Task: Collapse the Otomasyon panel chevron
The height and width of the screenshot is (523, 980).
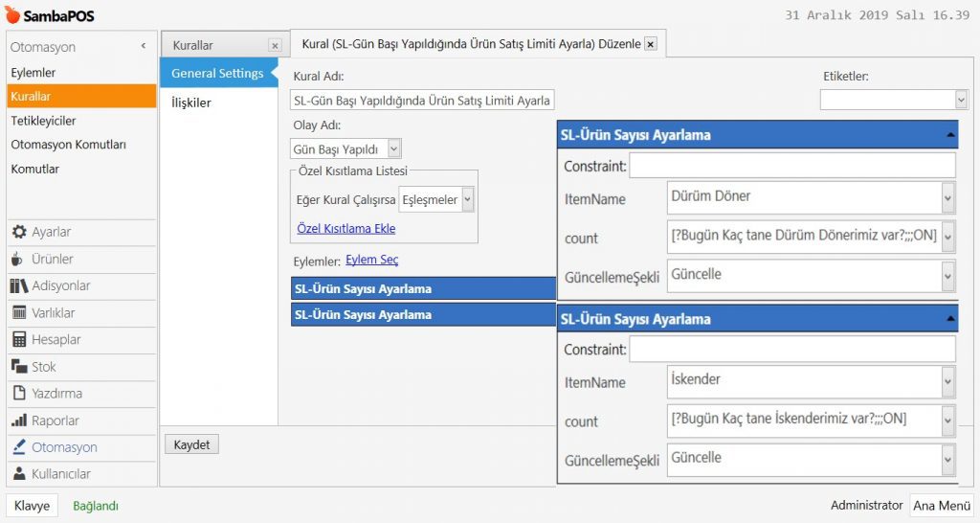Action: pos(144,46)
